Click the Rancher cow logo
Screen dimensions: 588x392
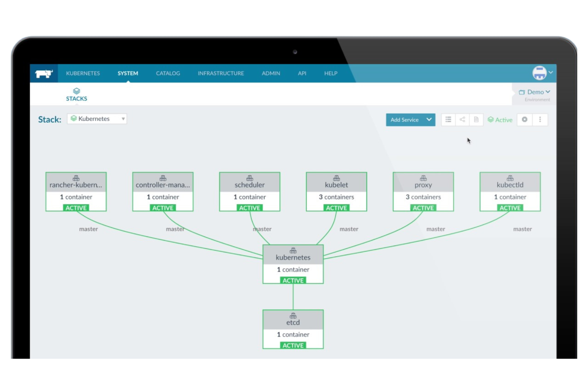point(44,73)
